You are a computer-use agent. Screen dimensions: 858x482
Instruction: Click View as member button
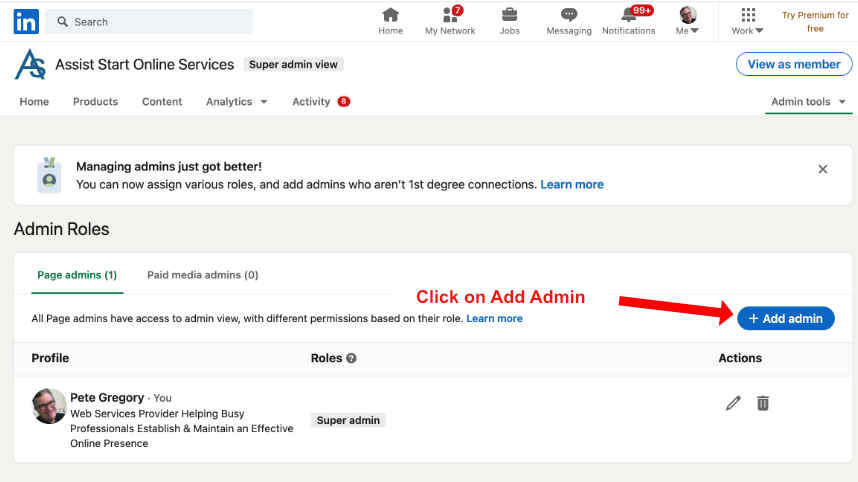pos(794,64)
